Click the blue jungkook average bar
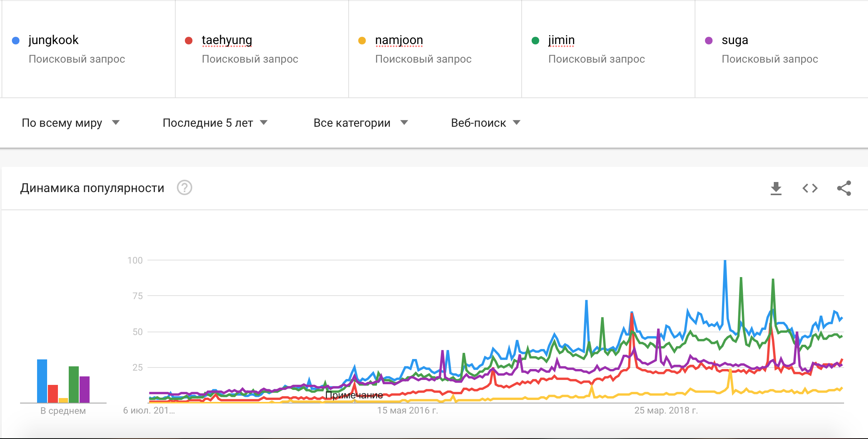This screenshot has height=439, width=868. [42, 381]
